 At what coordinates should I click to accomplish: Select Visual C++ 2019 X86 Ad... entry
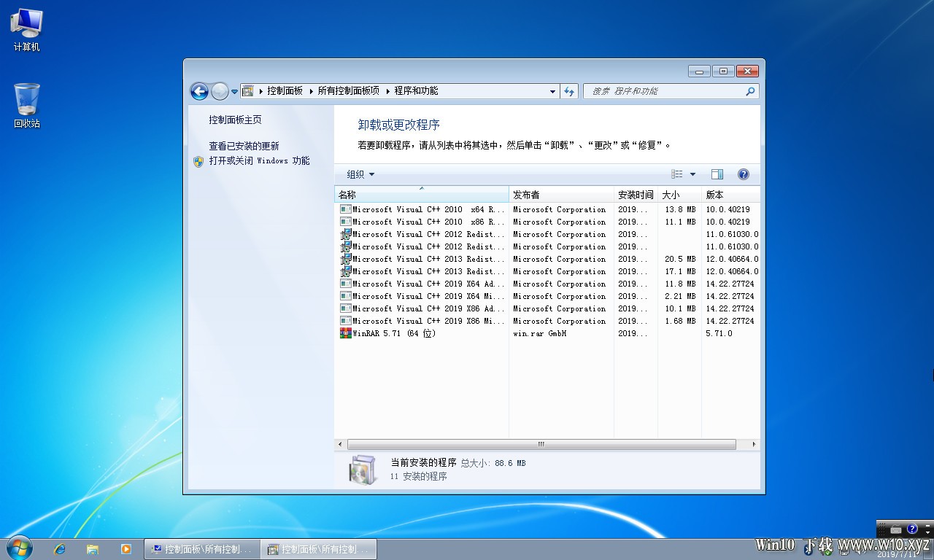(428, 308)
